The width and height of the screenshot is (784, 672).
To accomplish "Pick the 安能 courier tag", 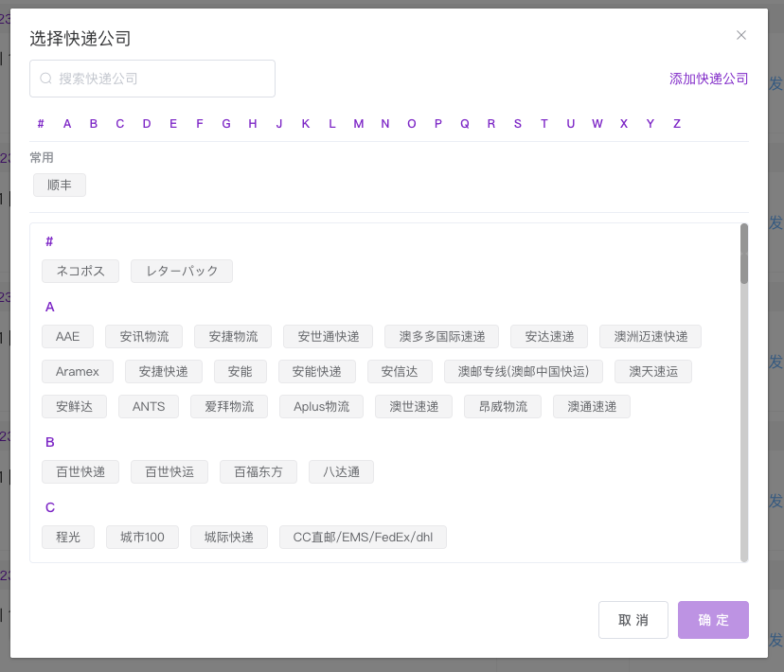I will click(240, 371).
